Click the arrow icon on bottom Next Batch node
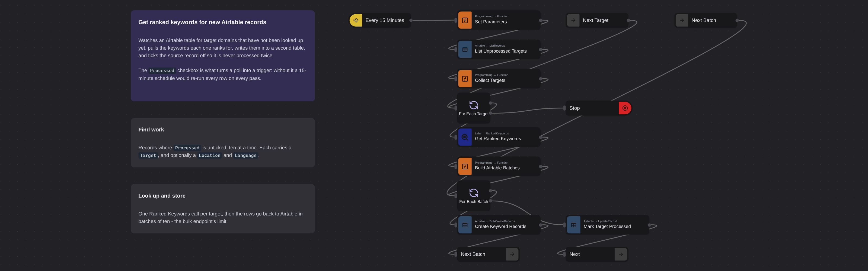 512,254
